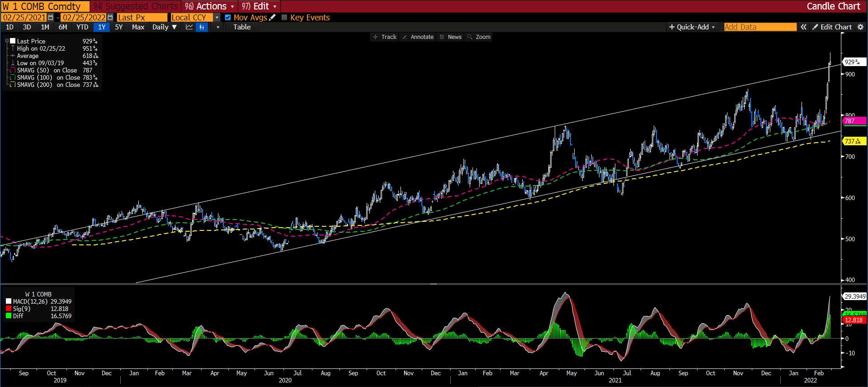Click the Diff green legend swatch
This screenshot has width=868, height=387.
9,316
